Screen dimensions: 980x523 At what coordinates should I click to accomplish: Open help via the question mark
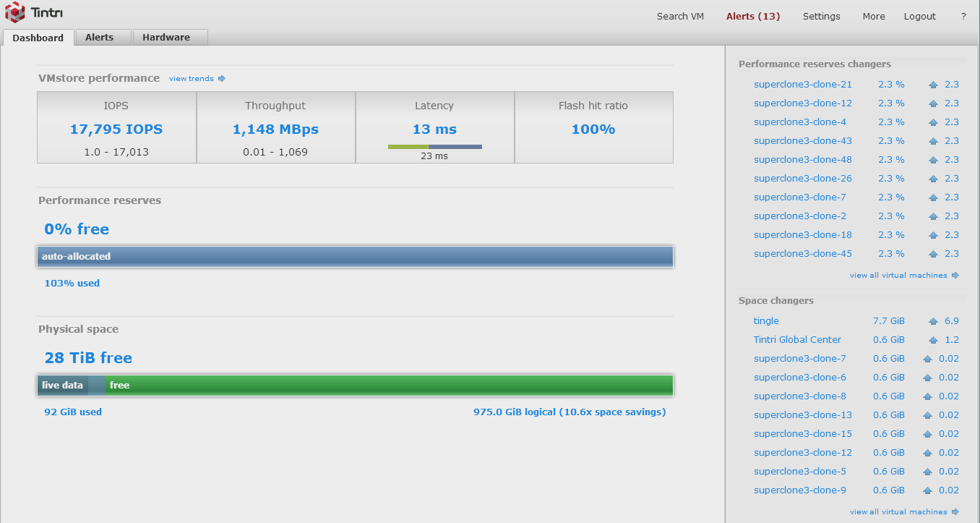pyautogui.click(x=963, y=16)
